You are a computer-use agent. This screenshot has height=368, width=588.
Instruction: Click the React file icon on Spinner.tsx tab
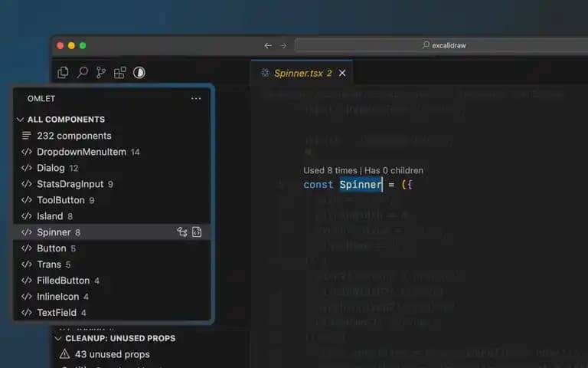point(265,73)
